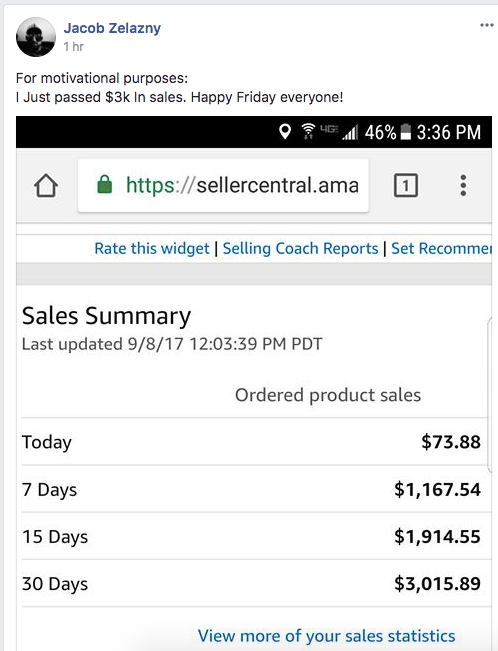Tap the location pin status icon
498x651 pixels.
click(x=285, y=132)
